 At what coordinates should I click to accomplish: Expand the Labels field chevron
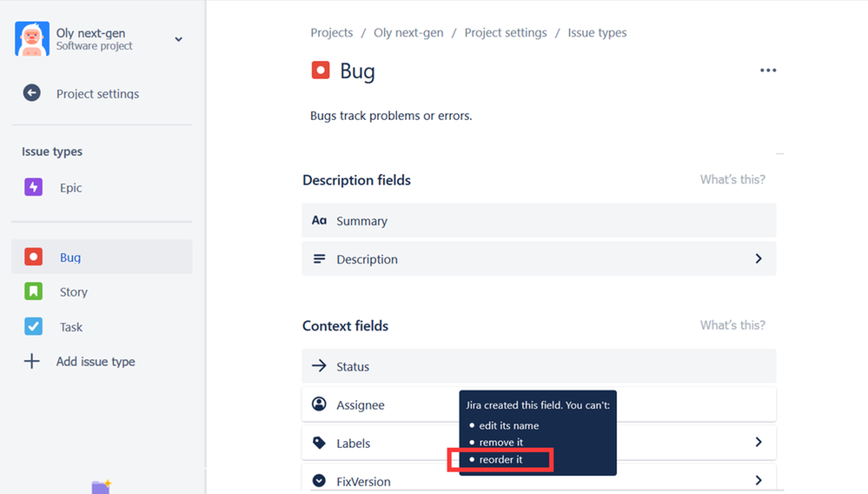[x=759, y=442]
